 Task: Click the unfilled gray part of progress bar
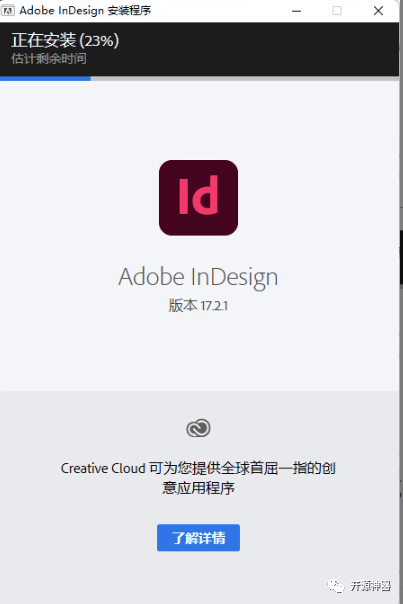click(x=245, y=79)
